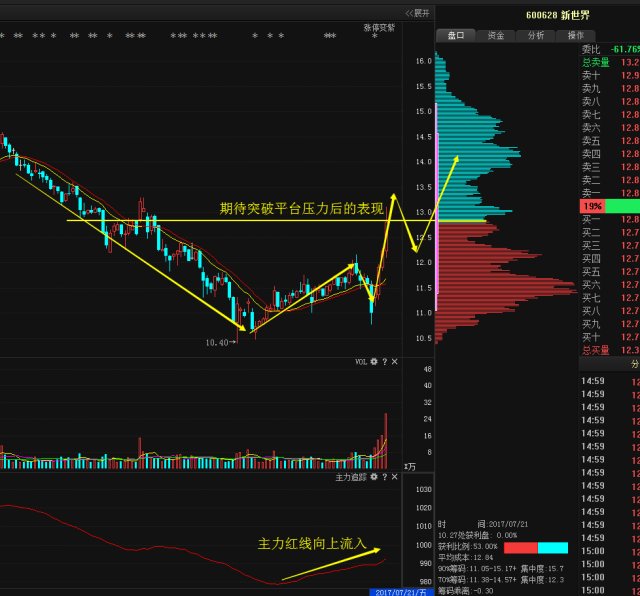Screen dimensions: 640x596
Task: Open settings gear of VOL indicator
Action: [372, 362]
